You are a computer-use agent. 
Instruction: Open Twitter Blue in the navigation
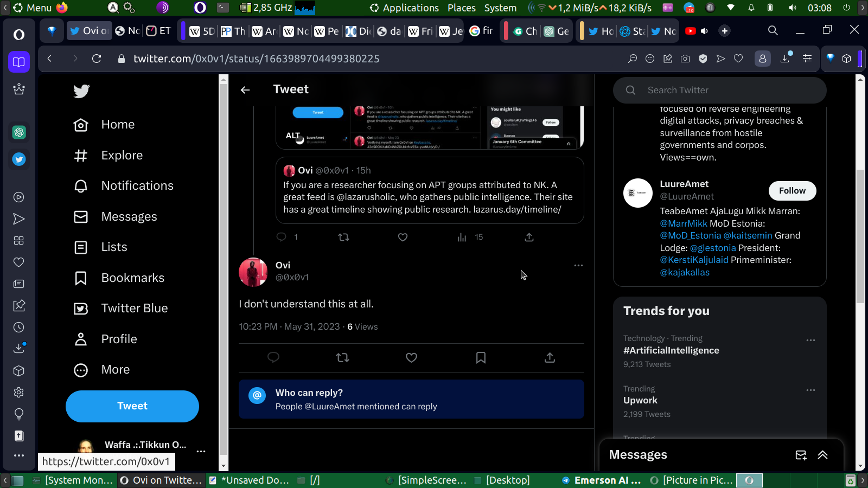pos(121,309)
